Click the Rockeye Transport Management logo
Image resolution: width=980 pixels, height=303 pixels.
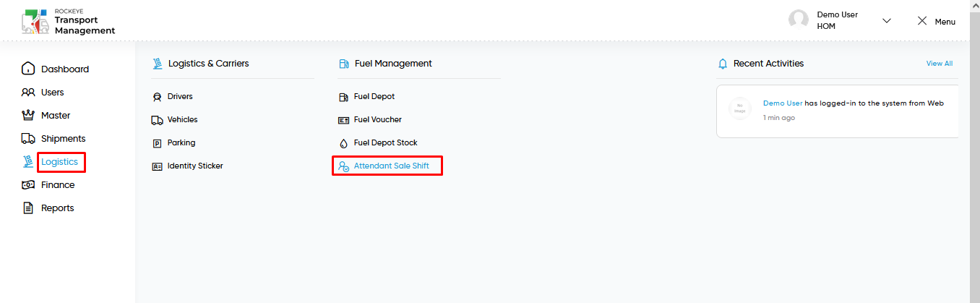tap(69, 22)
